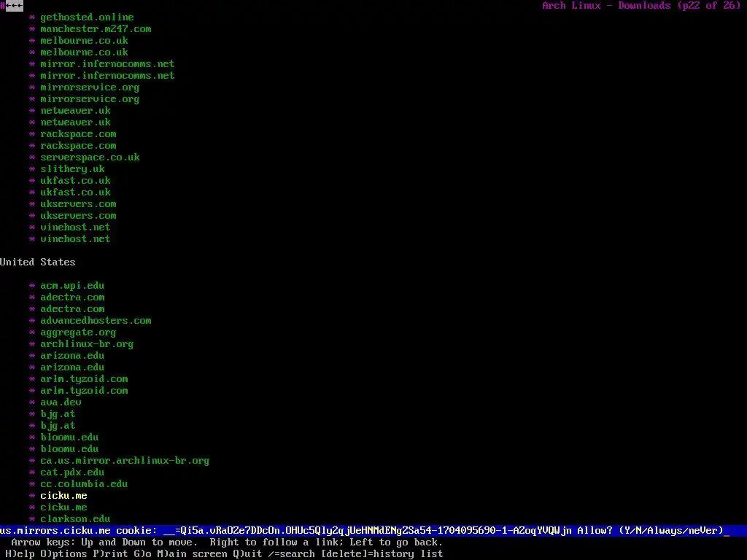Click Q)uit in the bottom command line
The width and height of the screenshot is (747, 560).
click(247, 554)
